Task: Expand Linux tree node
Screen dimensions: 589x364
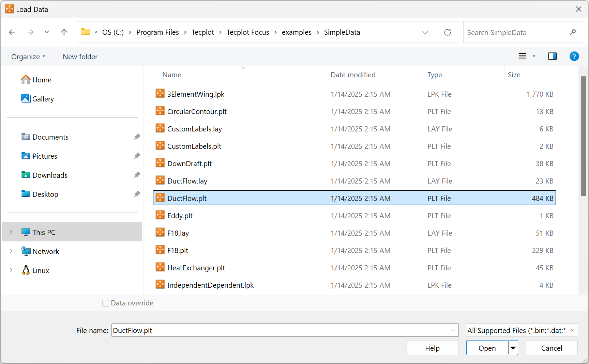Action: 11,270
